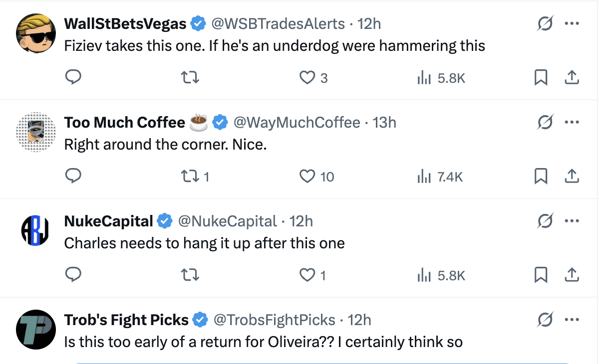Like the Fiziev tweet with 3 likes
The height and width of the screenshot is (364, 603).
(x=307, y=78)
